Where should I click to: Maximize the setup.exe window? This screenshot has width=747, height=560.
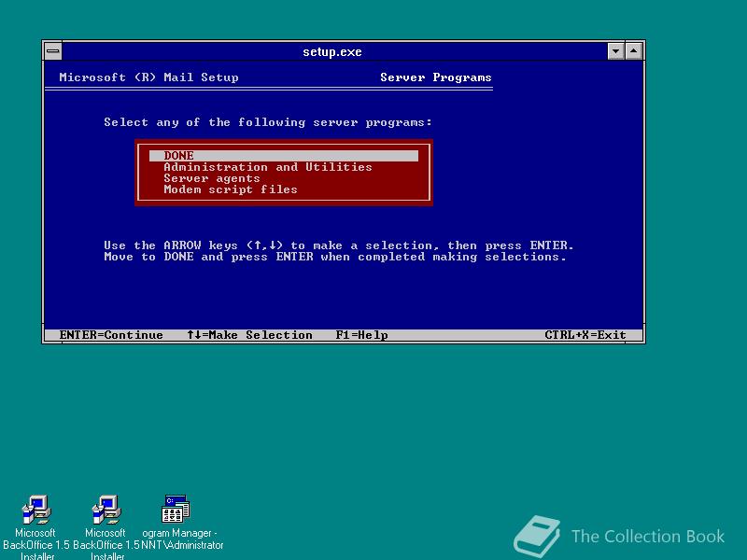tap(634, 51)
